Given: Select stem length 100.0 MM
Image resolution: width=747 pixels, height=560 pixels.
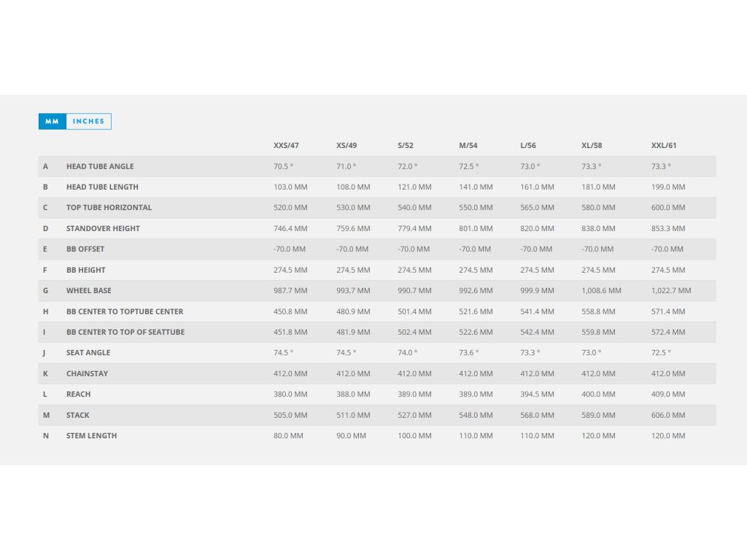Looking at the screenshot, I should click(415, 436).
